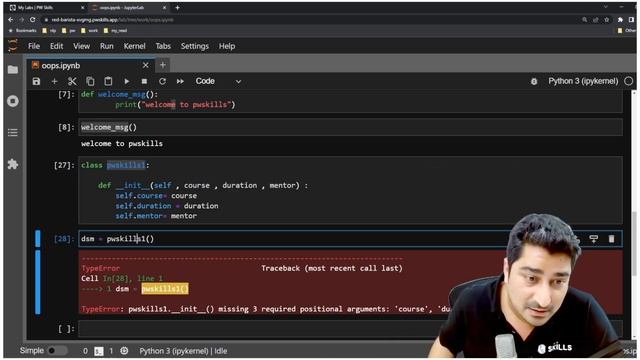The height and width of the screenshot is (360, 640).
Task: Click the class pwskills1 name in cell 27
Action: tap(126, 165)
